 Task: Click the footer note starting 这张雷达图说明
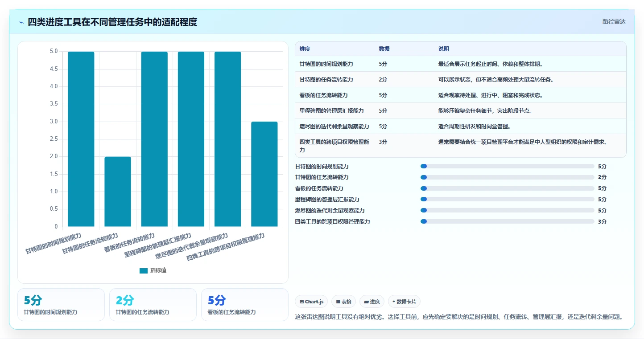459,317
